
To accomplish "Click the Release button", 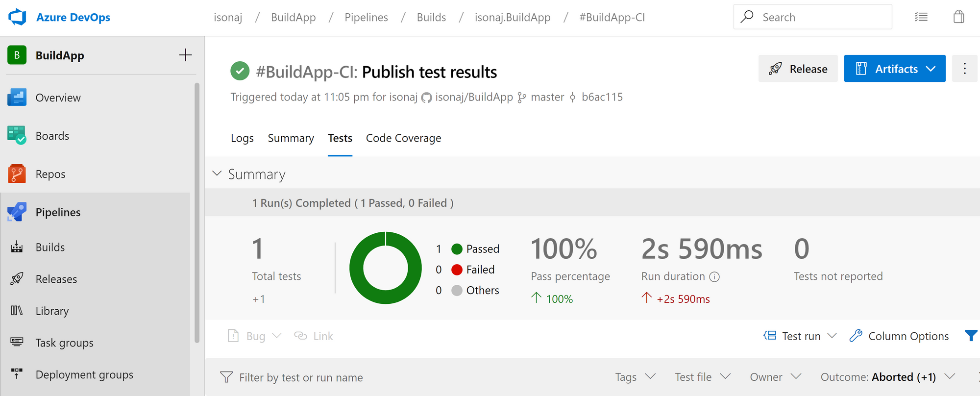I will 798,69.
